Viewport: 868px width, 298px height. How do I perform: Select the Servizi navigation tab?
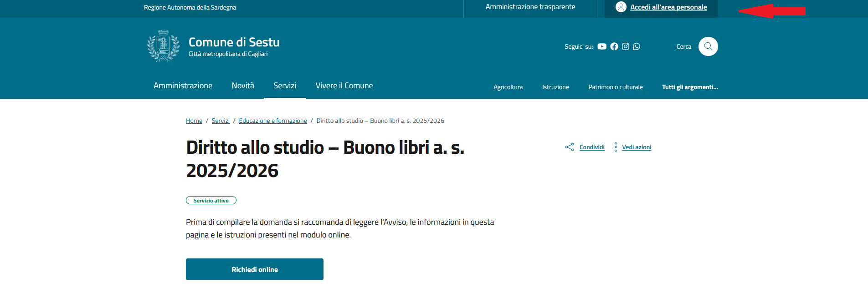click(285, 86)
